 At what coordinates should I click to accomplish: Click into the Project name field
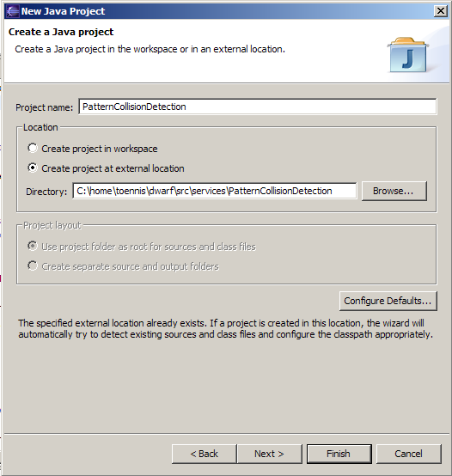pos(258,107)
